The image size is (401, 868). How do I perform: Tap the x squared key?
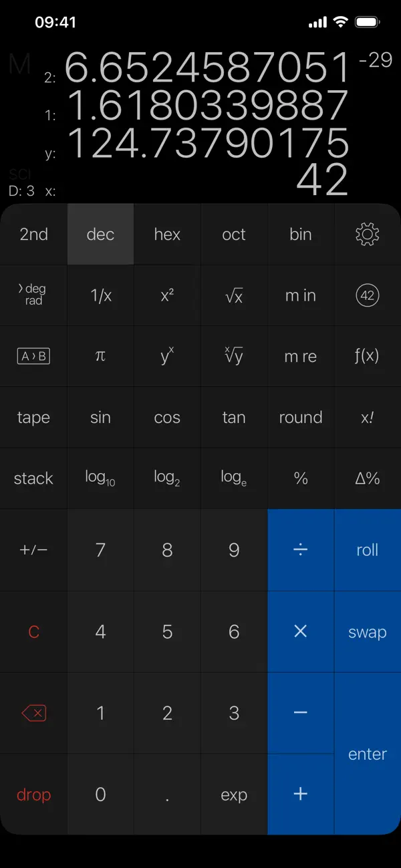point(166,295)
